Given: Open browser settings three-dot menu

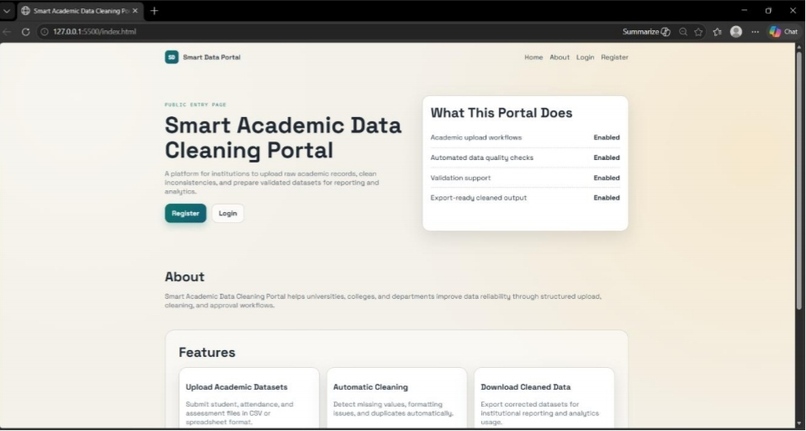Looking at the screenshot, I should (x=755, y=32).
